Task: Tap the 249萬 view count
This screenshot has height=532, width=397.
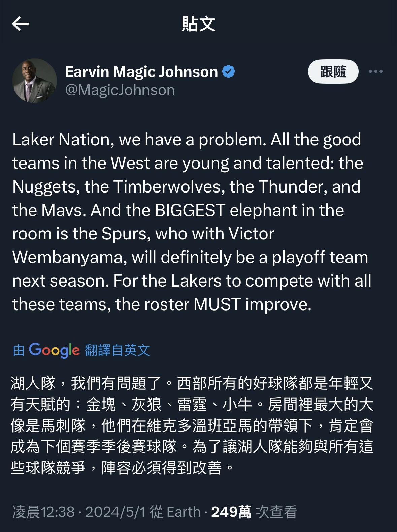Action: 231,512
